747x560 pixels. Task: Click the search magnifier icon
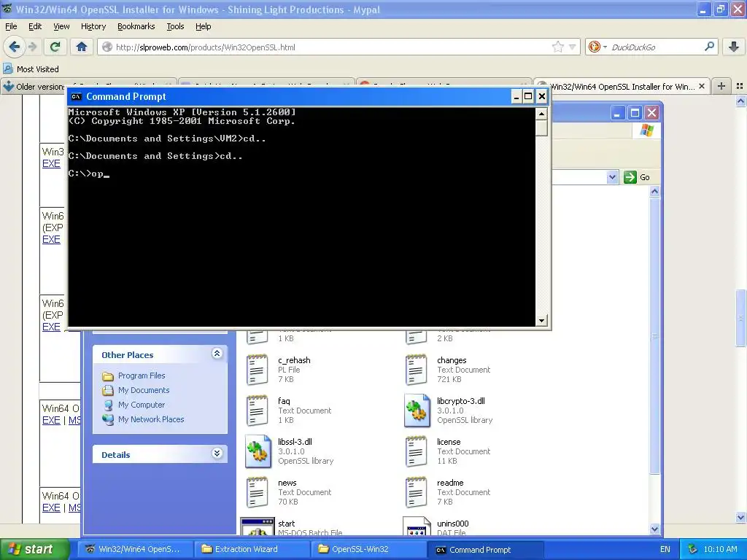709,47
